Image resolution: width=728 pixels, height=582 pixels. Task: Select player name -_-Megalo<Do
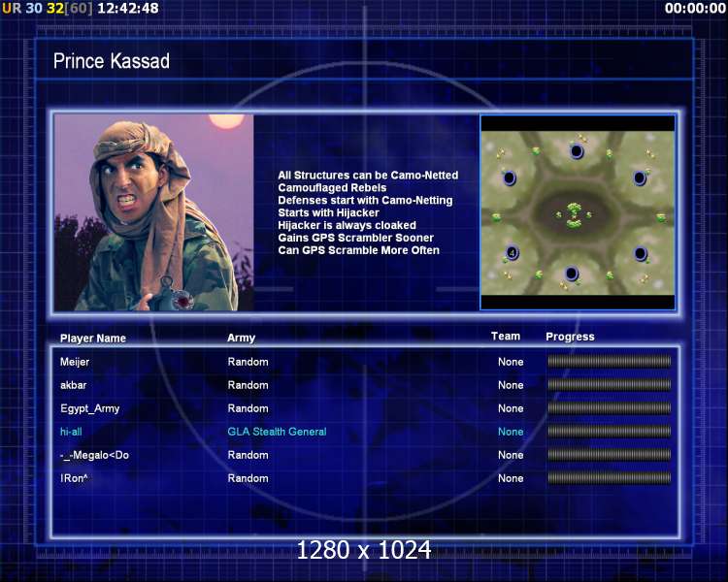(94, 455)
